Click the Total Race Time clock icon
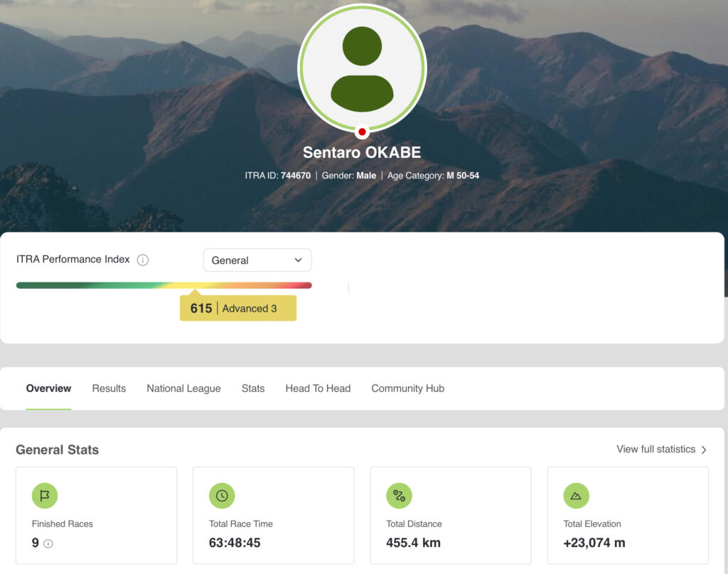The width and height of the screenshot is (728, 574). (222, 496)
